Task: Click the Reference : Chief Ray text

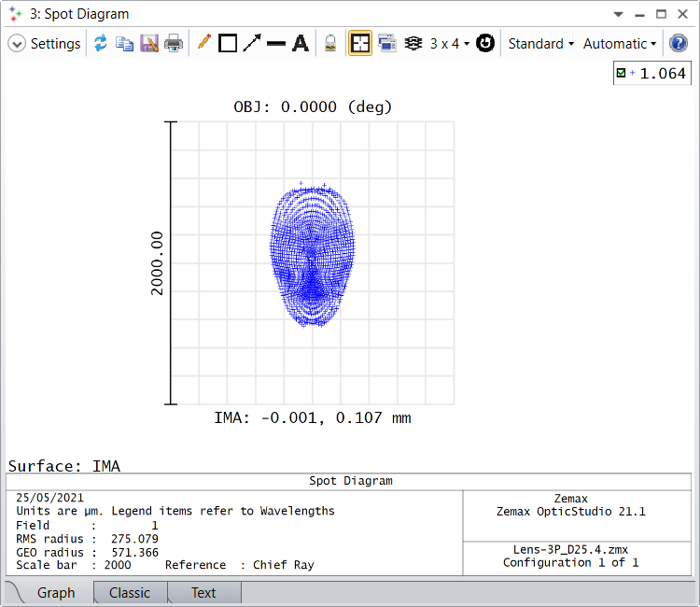Action: coord(240,565)
